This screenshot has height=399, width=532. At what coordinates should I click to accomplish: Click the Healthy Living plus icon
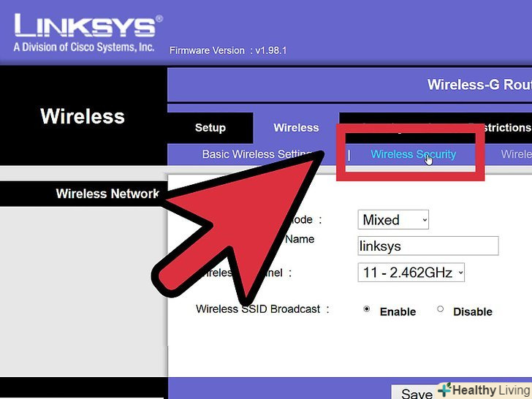[x=445, y=389]
